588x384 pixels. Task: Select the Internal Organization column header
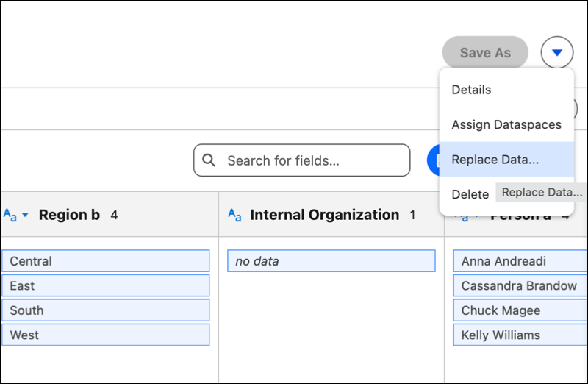coord(331,215)
